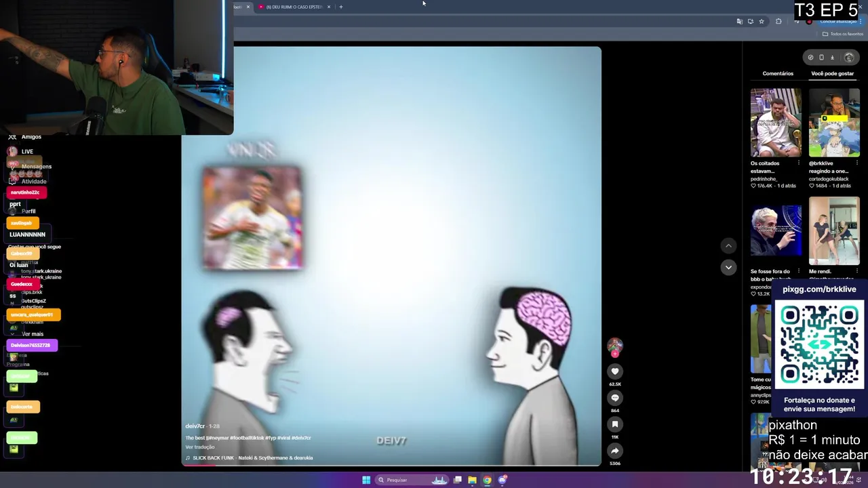Click the Chrome icon on the taskbar
Viewport: 868px width, 488px height.
tap(487, 480)
